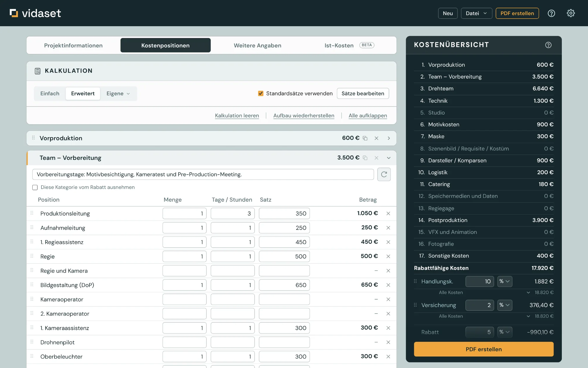588x368 pixels.
Task: Select the Erweitert calculation mode
Action: pyautogui.click(x=83, y=94)
